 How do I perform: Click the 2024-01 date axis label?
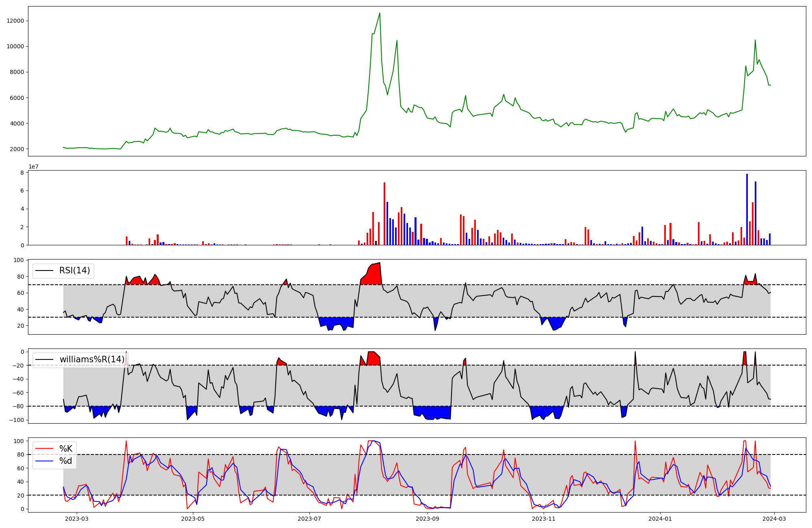(660, 518)
